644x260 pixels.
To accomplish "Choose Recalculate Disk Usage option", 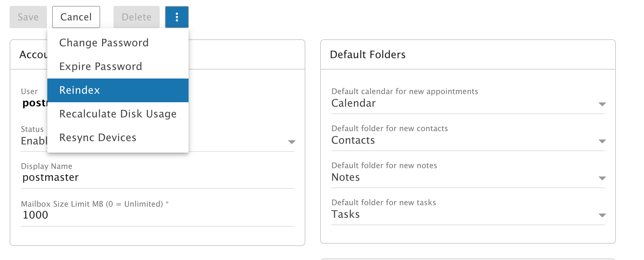I will pos(118,114).
